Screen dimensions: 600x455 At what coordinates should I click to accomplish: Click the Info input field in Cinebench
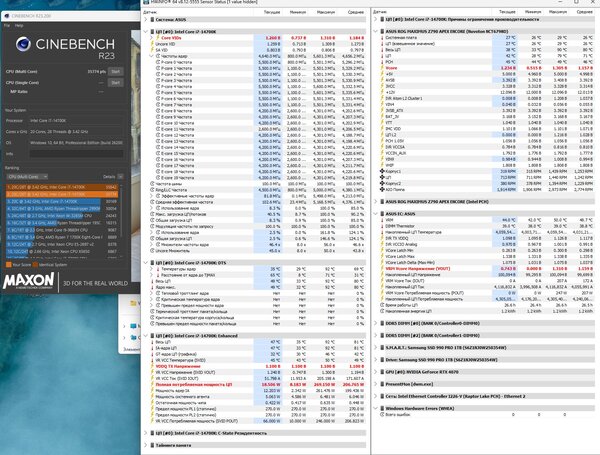(x=77, y=154)
